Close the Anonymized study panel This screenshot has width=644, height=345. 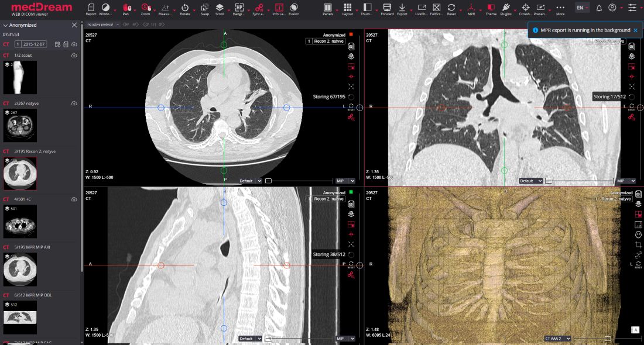74,25
